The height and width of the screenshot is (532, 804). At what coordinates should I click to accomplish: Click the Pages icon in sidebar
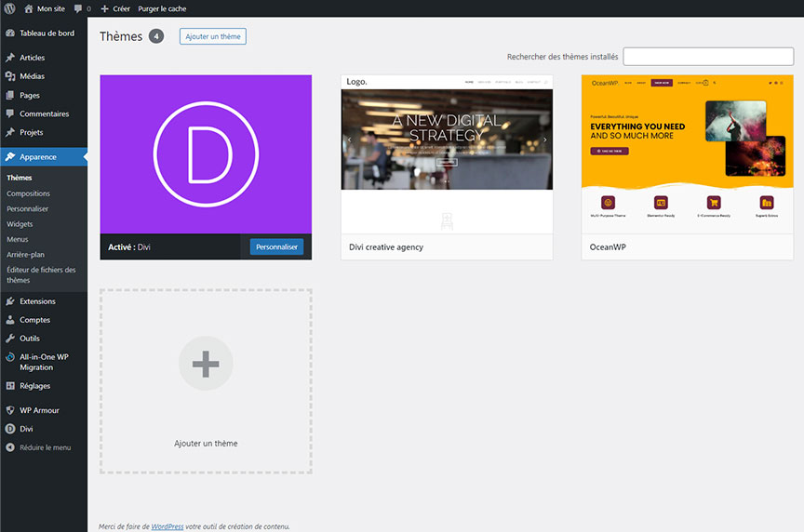pos(10,95)
